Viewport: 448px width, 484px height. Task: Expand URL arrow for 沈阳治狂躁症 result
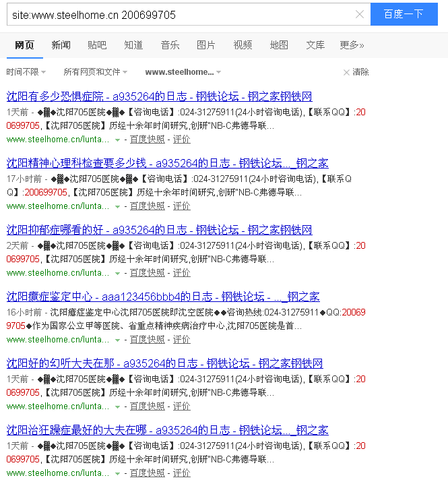point(117,473)
